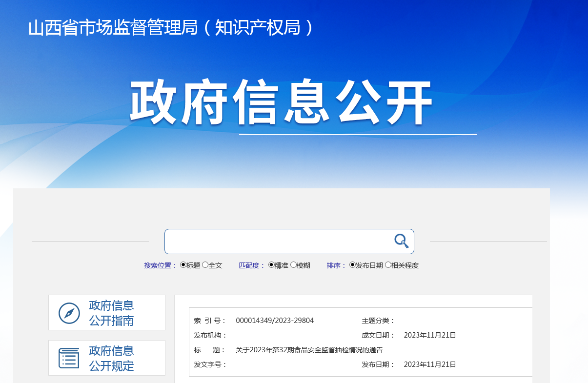The height and width of the screenshot is (383, 588).
Task: Open 政府信息公开规定 link
Action: (x=111, y=358)
